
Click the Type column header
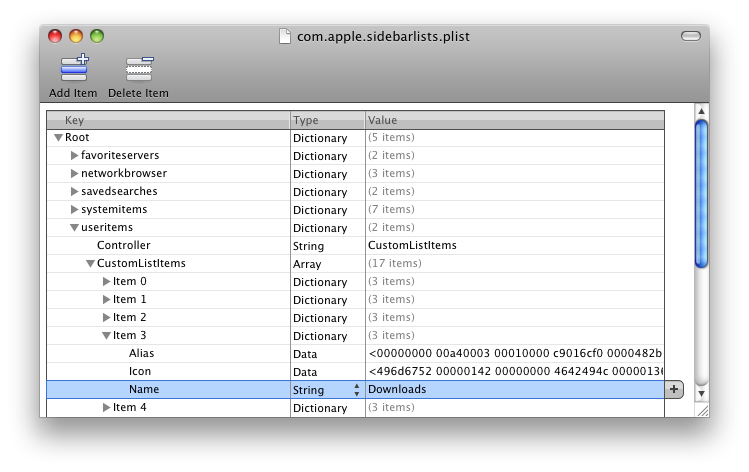328,120
